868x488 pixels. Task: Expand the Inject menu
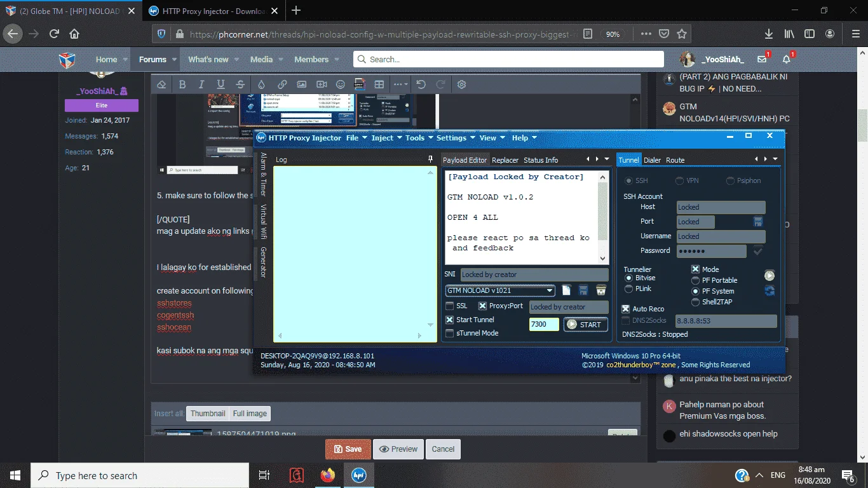point(387,138)
